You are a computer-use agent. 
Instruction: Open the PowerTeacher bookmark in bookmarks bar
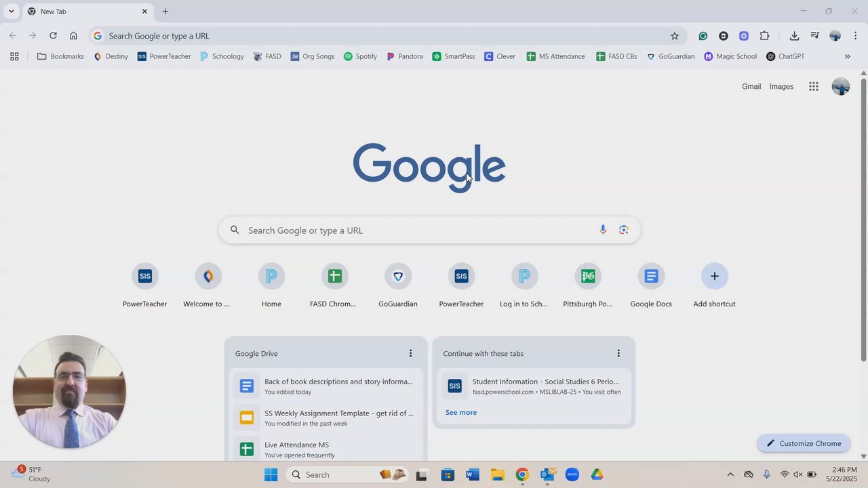point(164,56)
